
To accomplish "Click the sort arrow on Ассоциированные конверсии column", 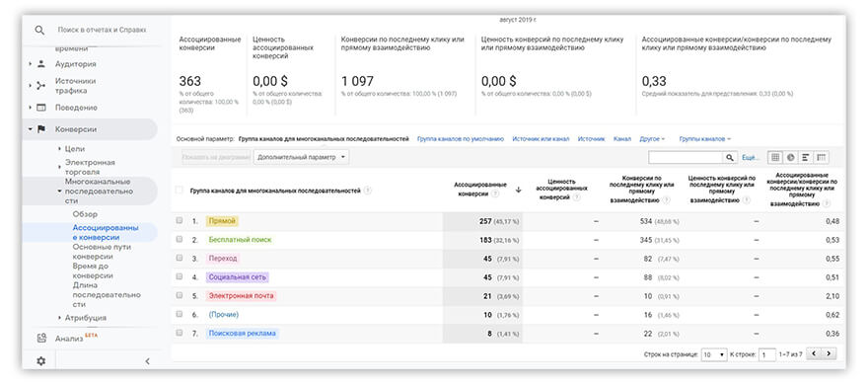I will 518,190.
